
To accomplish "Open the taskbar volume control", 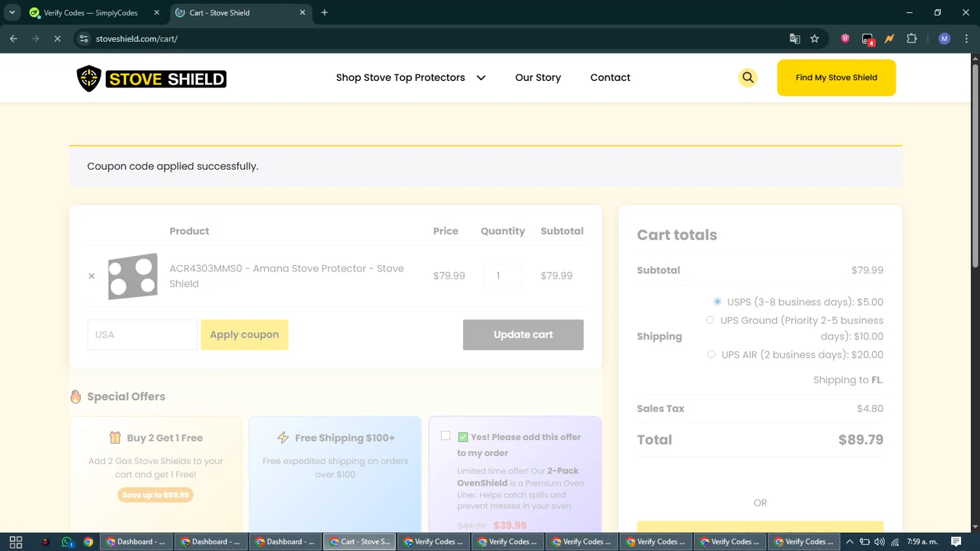I will point(879,542).
